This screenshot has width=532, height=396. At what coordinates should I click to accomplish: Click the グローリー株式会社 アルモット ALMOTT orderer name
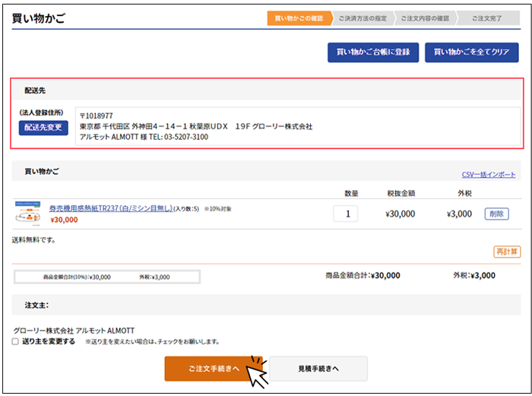pos(74,331)
